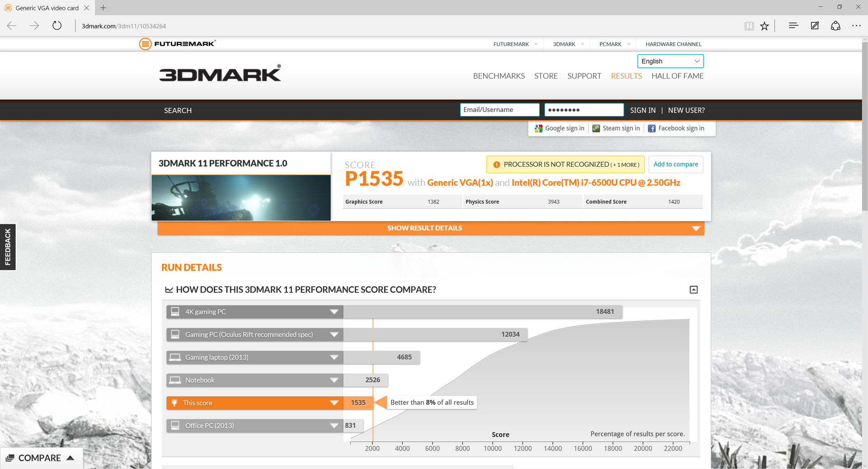
Task: Open the Support menu
Action: (584, 76)
